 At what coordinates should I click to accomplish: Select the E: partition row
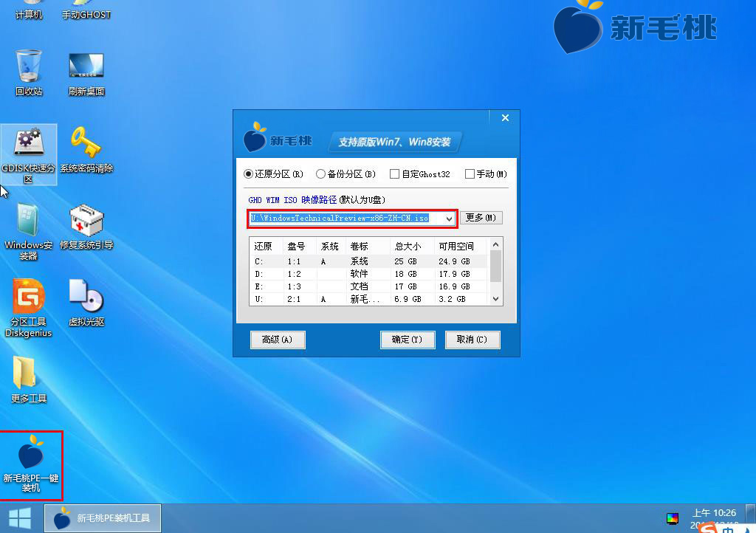click(369, 286)
